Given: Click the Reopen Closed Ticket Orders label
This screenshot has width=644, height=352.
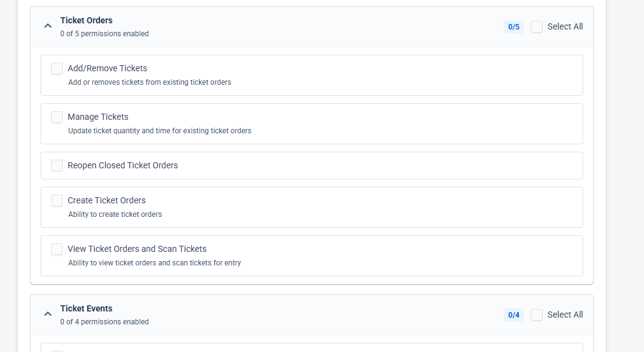Looking at the screenshot, I should (x=123, y=165).
